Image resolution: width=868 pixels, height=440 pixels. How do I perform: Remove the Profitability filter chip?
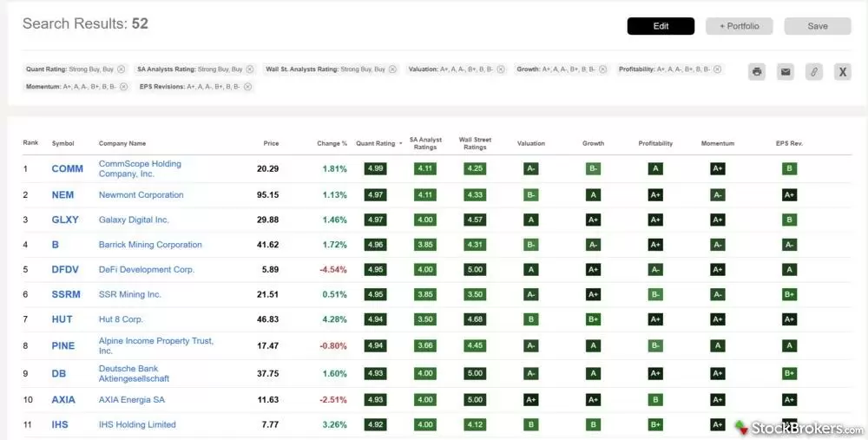[x=718, y=69]
